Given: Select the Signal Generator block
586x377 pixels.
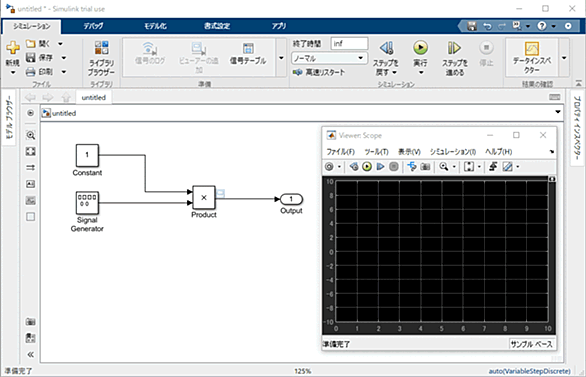Looking at the screenshot, I should (87, 203).
